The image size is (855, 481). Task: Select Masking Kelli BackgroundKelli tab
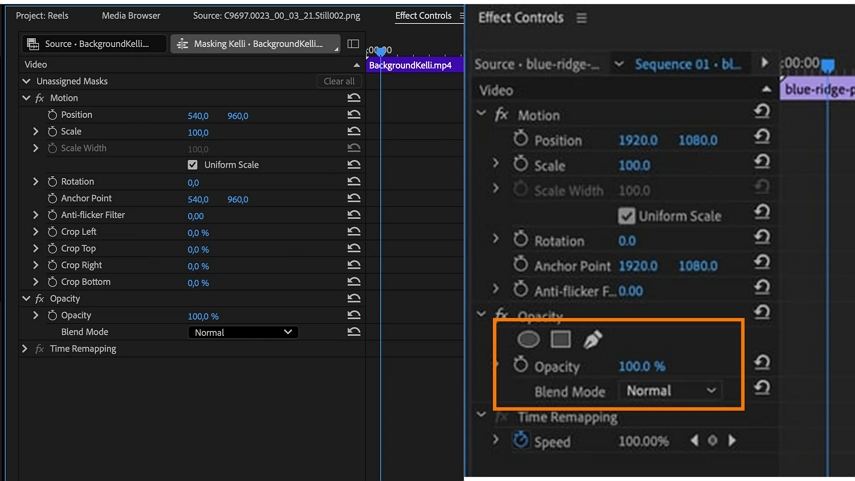point(255,44)
